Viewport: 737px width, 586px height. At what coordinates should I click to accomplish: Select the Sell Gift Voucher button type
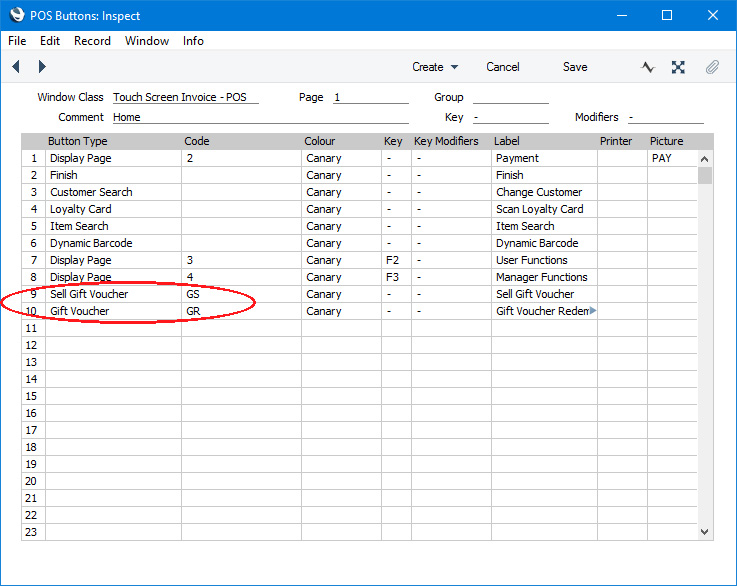point(113,294)
